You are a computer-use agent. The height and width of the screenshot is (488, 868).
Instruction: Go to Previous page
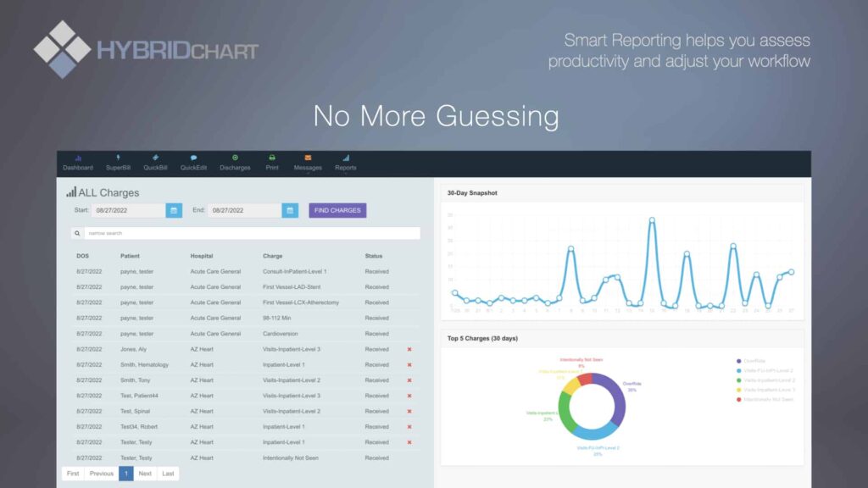[x=102, y=474]
